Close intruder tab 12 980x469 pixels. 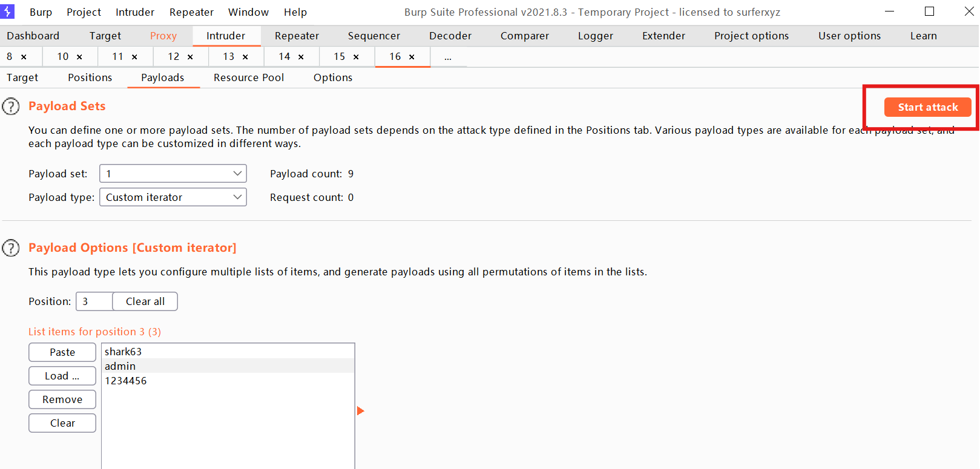[190, 57]
